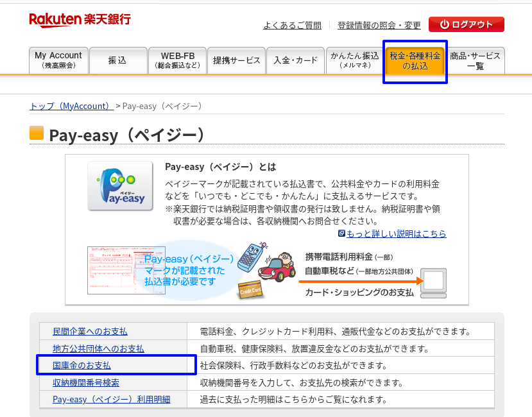Open the よくあるご質問 link
This screenshot has height=417, width=532.
(292, 25)
